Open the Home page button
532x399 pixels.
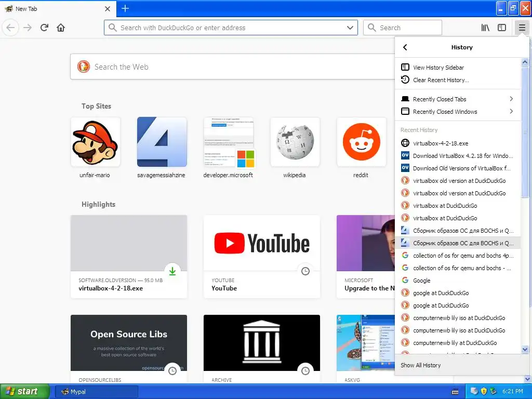click(61, 28)
